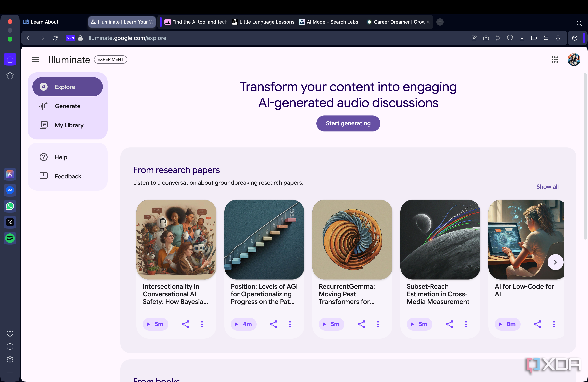
Task: Open the staircase Levels of AGI thumbnail
Action: point(264,239)
